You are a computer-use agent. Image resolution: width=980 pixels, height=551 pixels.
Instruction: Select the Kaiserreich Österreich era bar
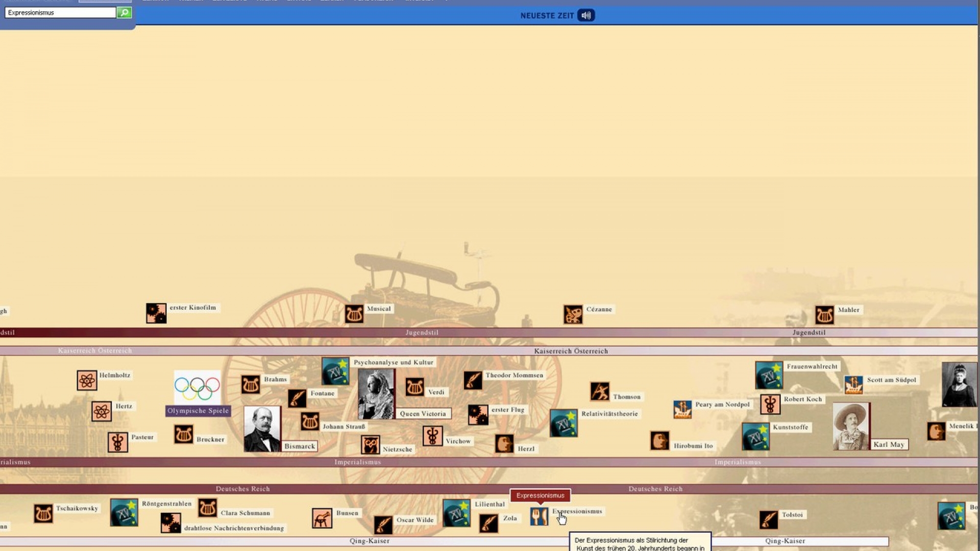coord(571,351)
